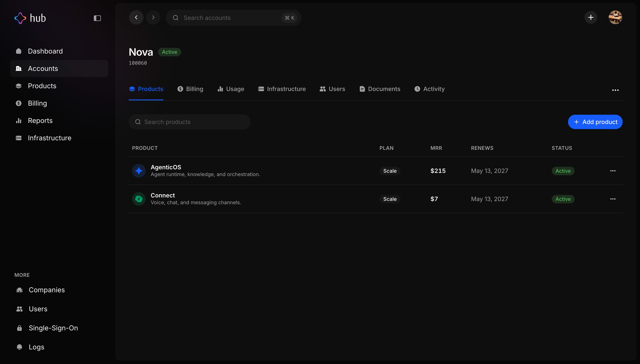Click the Logs bell icon

(x=19, y=347)
